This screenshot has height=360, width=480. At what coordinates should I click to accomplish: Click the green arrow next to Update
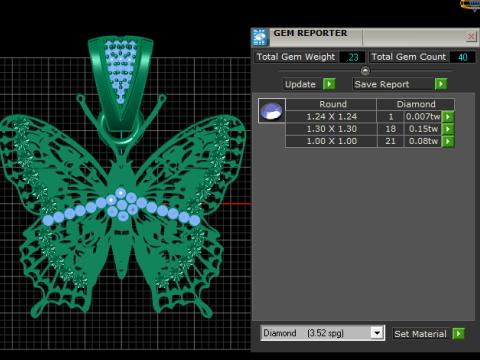329,84
